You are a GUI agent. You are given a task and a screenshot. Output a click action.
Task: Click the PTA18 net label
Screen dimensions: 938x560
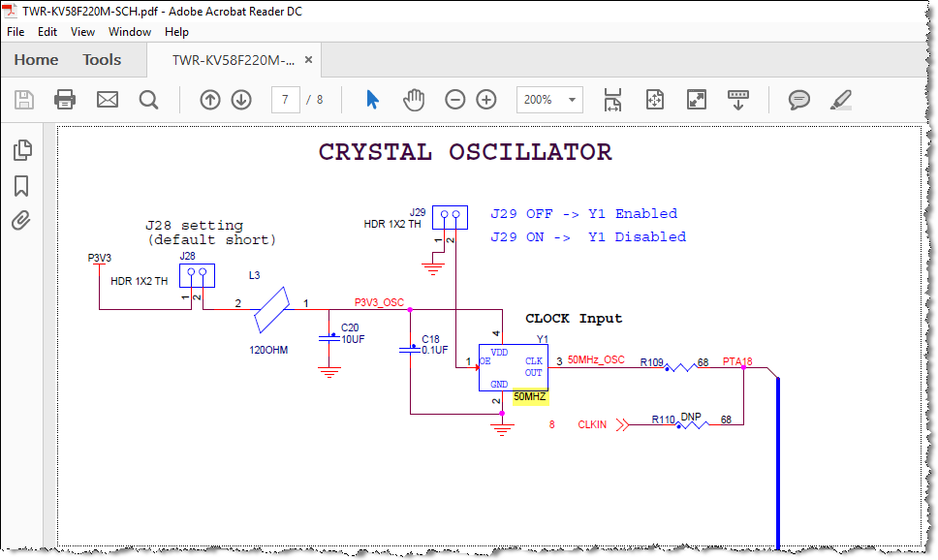coord(737,361)
